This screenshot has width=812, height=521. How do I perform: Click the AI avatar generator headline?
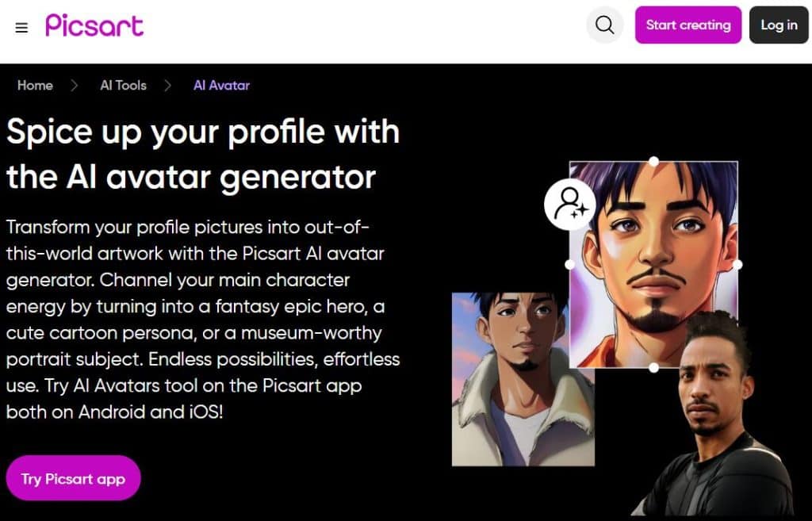[203, 154]
